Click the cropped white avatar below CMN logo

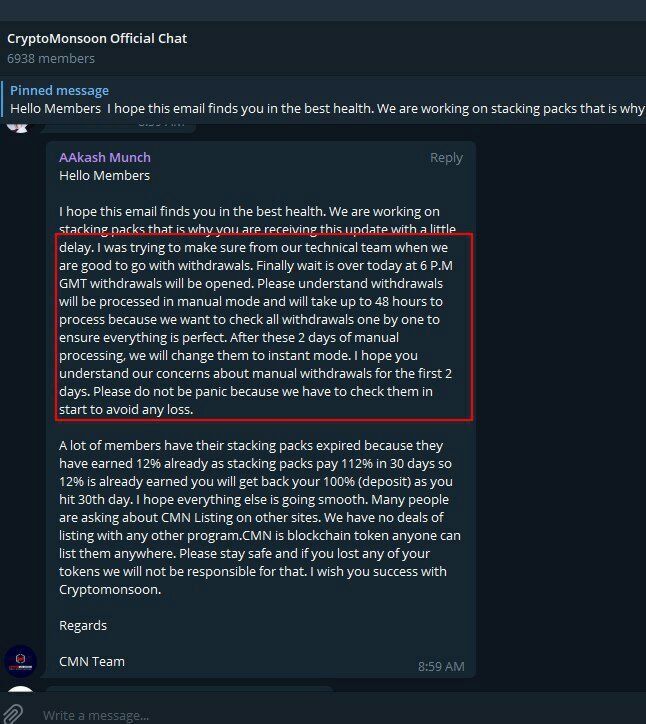click(x=21, y=689)
